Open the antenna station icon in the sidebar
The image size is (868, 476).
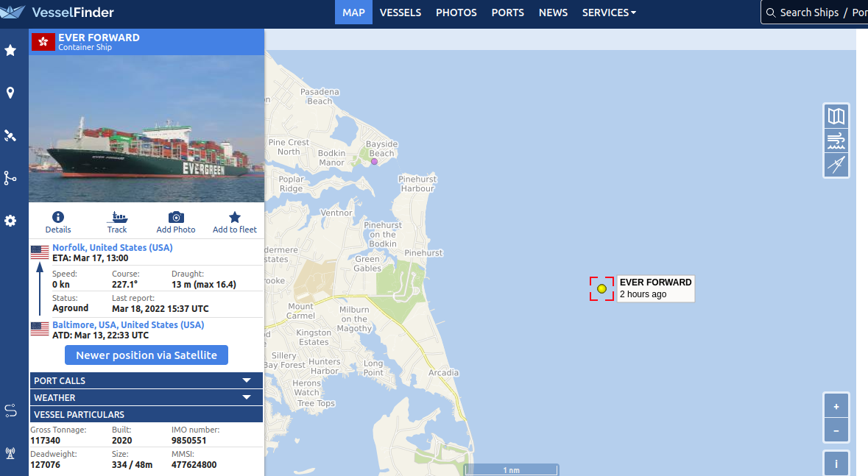tap(10, 453)
